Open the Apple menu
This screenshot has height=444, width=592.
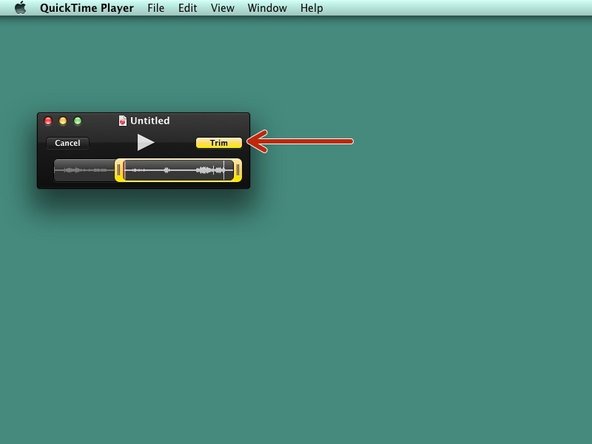tap(20, 8)
